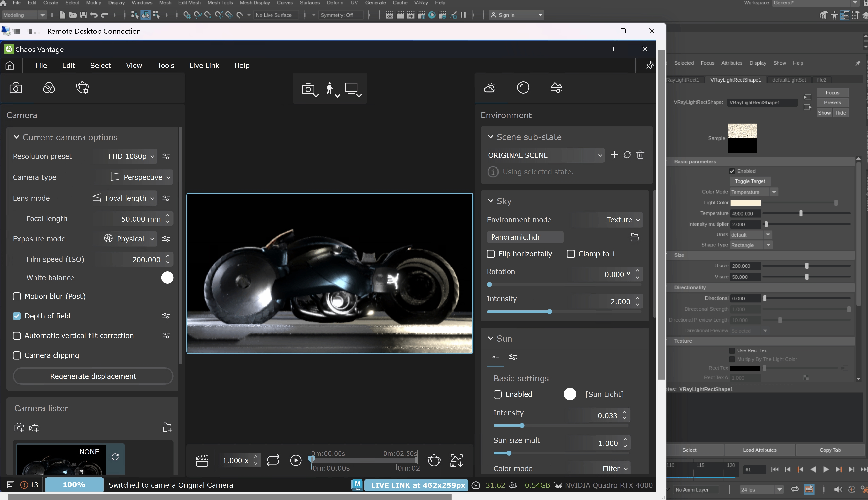The image size is (868, 500).
Task: Open the Camera tab icon
Action: coord(16,88)
